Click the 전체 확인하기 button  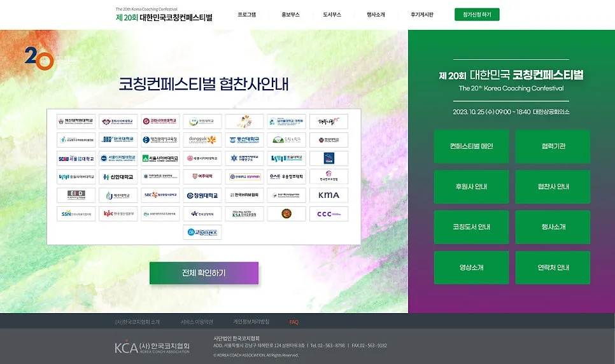204,273
